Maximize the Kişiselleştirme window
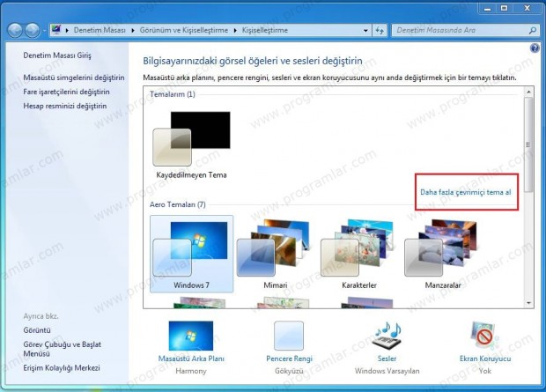 tap(504, 9)
